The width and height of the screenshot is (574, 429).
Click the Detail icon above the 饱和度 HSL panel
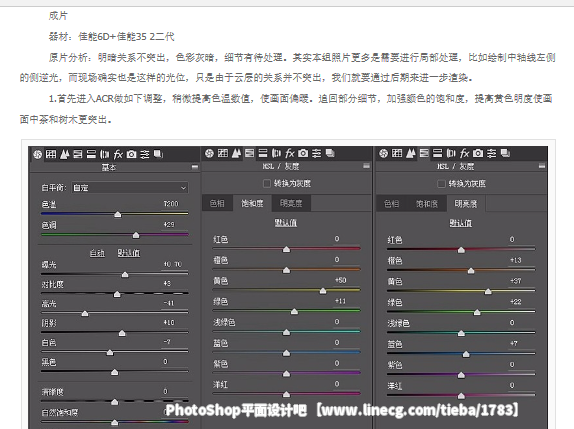click(x=236, y=153)
